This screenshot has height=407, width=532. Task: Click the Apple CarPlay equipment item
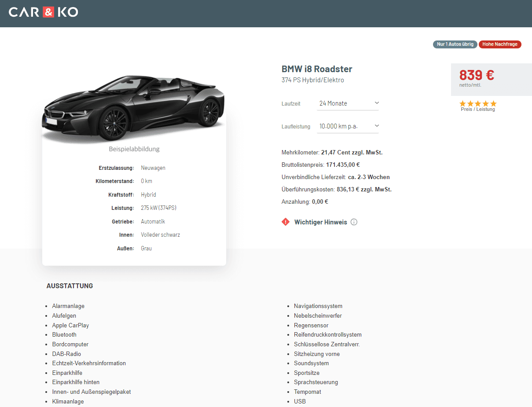[x=71, y=326]
